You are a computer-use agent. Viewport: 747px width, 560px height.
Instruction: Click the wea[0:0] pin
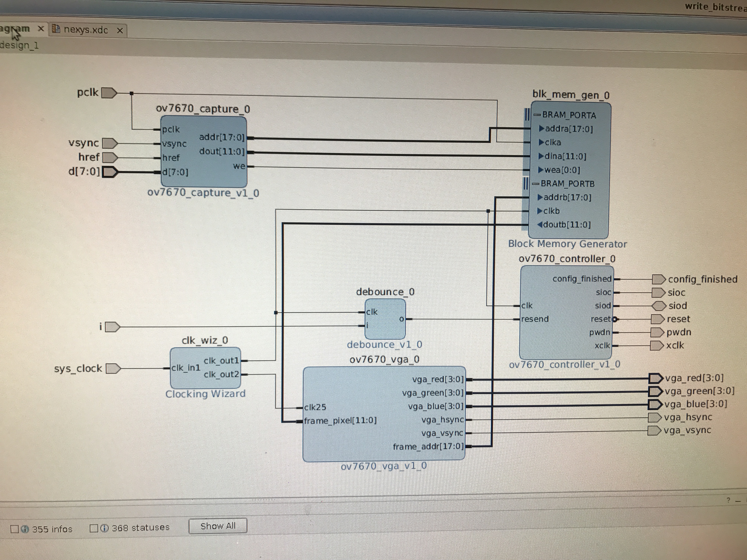click(x=559, y=170)
